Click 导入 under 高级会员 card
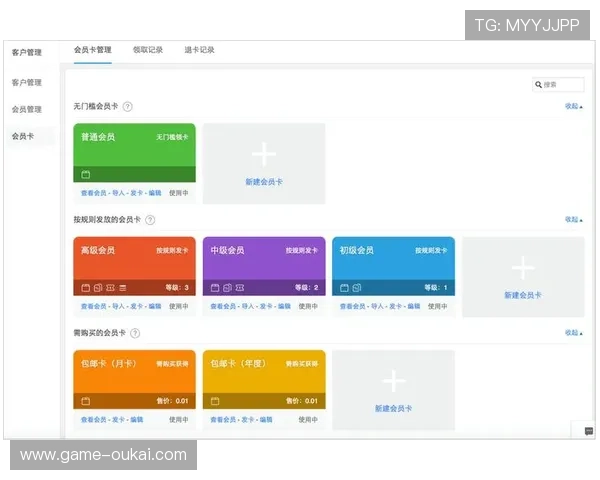 coord(118,306)
